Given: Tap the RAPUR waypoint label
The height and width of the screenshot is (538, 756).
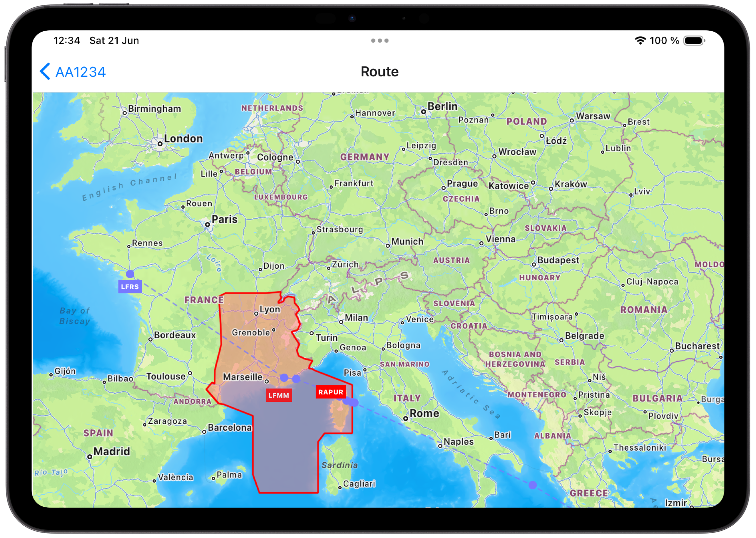Looking at the screenshot, I should pyautogui.click(x=331, y=391).
